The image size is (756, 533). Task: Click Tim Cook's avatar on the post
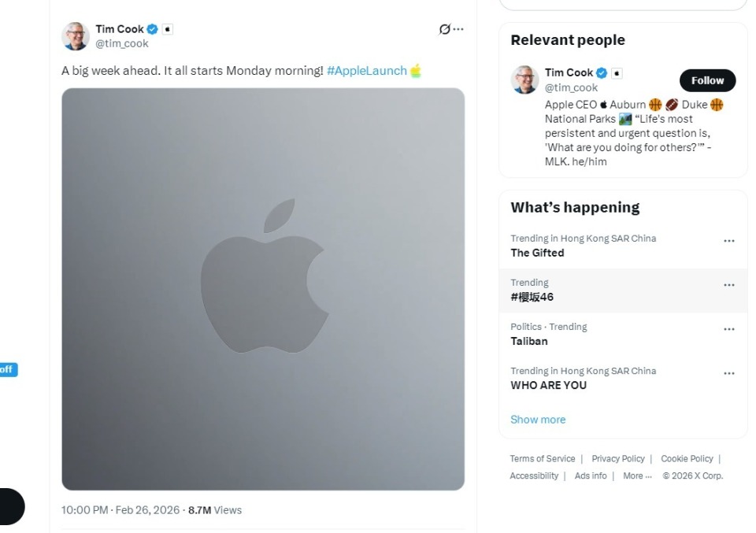[76, 36]
